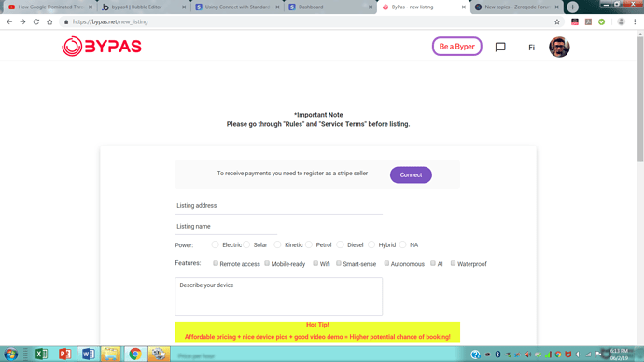Open PowerPoint from the taskbar
This screenshot has height=362, width=644.
[65, 354]
